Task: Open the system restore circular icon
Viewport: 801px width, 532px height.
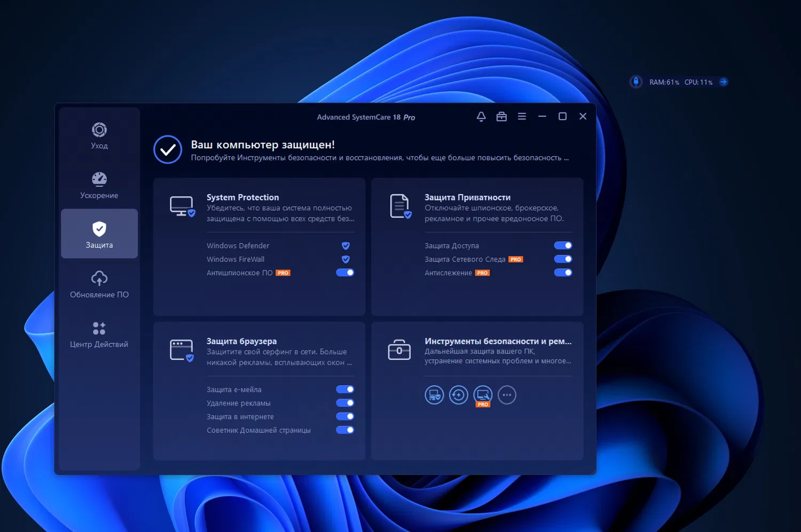Action: pos(459,395)
